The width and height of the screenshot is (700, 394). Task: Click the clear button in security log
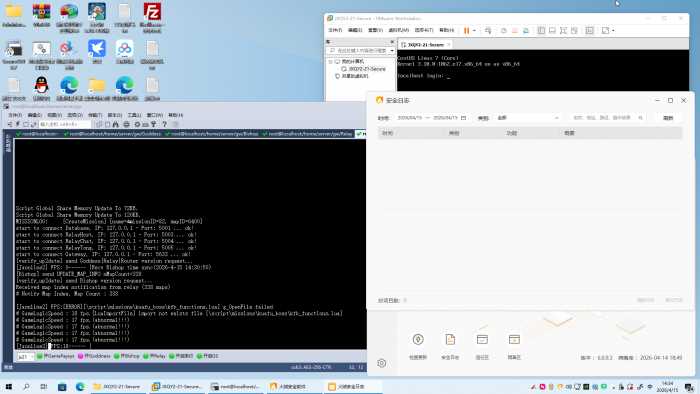click(668, 118)
